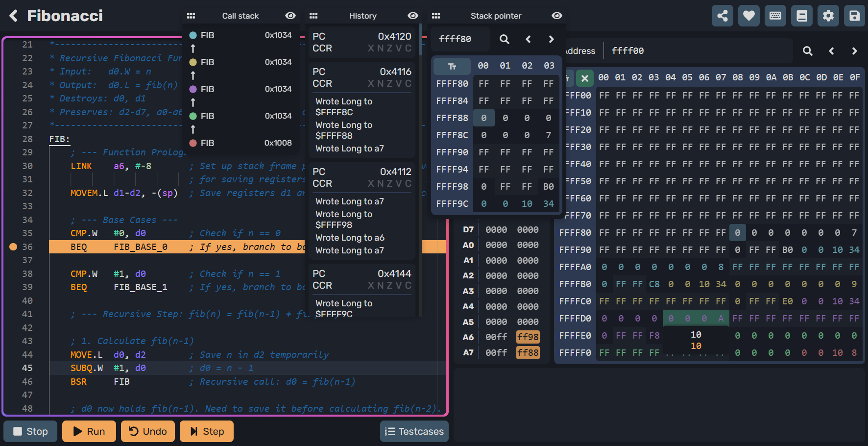Search address in Stack pointer panel
The image size is (868, 446).
point(505,39)
